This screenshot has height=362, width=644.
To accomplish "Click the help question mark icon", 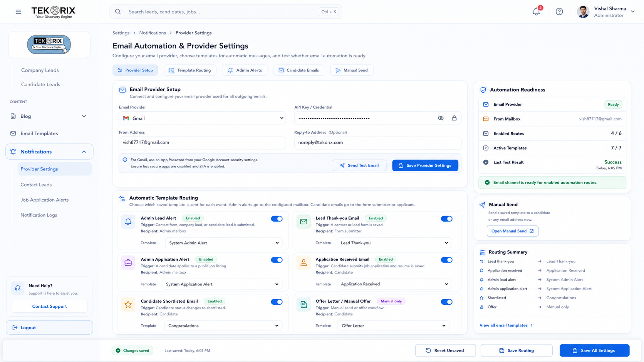I will click(559, 12).
